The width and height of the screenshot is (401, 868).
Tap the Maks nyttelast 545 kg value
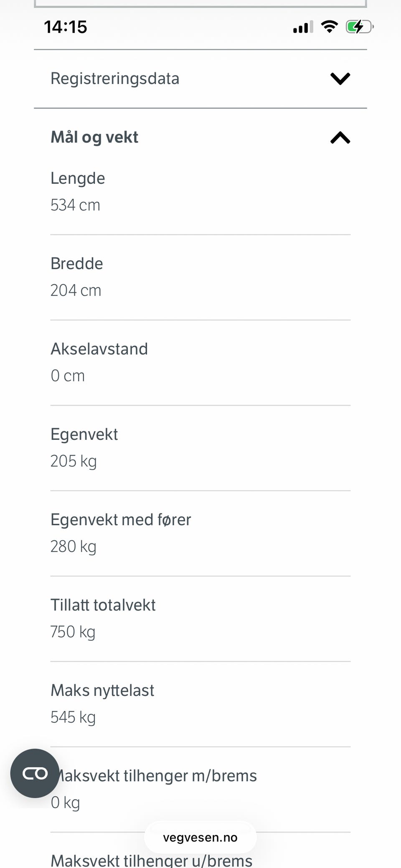pos(73,717)
